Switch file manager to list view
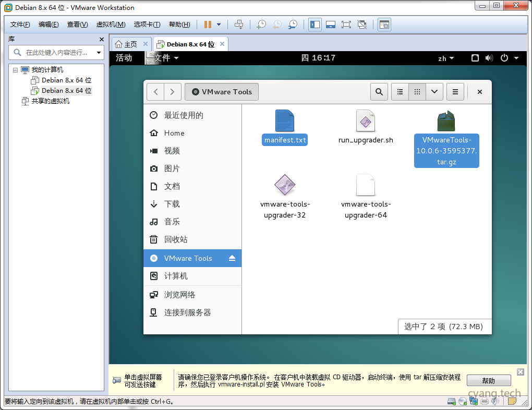This screenshot has height=410, width=532. 400,92
